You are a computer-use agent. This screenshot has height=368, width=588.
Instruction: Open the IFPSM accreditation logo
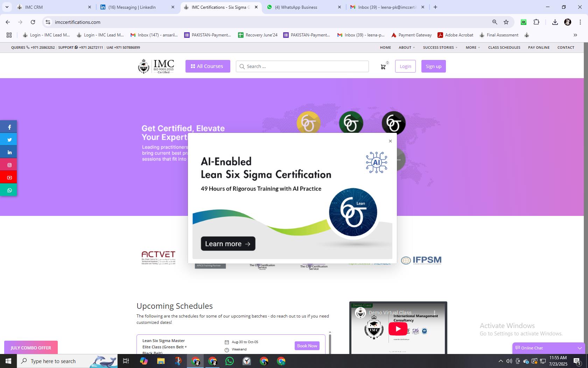[421, 260]
